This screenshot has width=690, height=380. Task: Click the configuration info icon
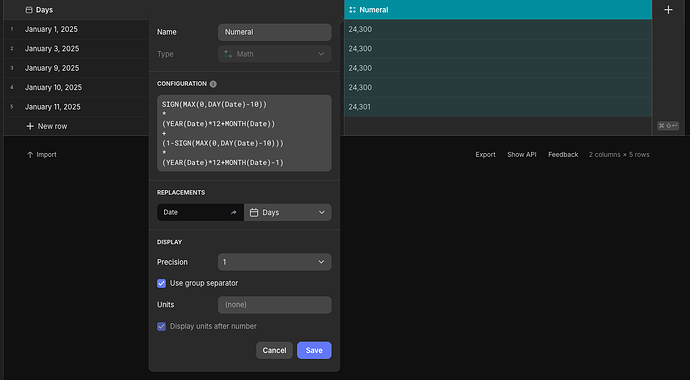(x=213, y=84)
